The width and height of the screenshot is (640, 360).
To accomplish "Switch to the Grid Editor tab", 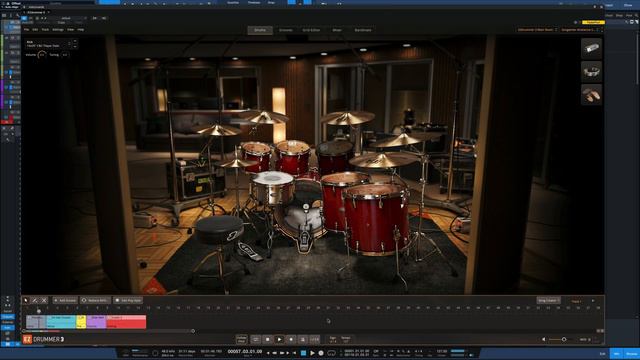I will pos(311,30).
